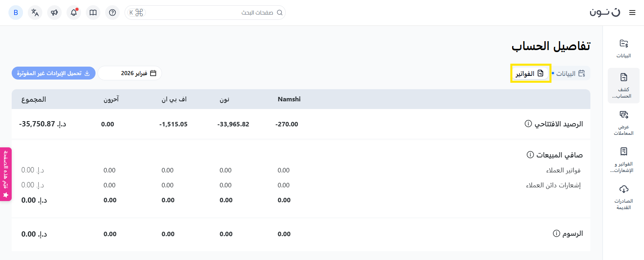Image resolution: width=644 pixels, height=260 pixels.
Task: Click info icon beside صافي المبيعات
Action: tap(530, 155)
